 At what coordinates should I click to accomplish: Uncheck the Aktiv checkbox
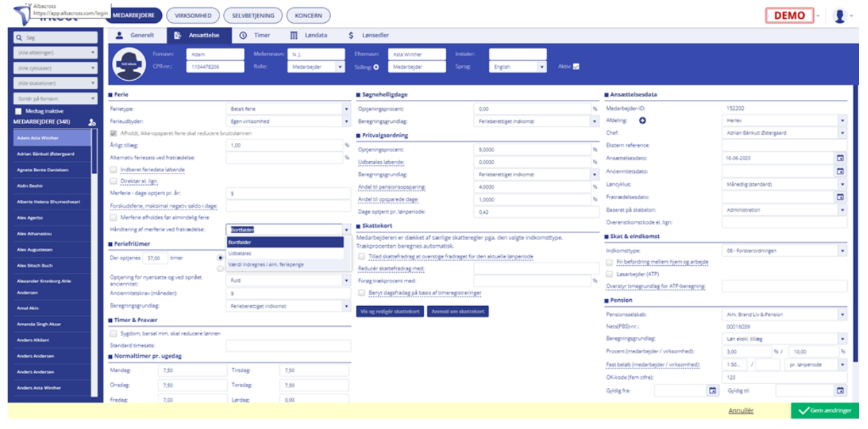click(x=575, y=67)
